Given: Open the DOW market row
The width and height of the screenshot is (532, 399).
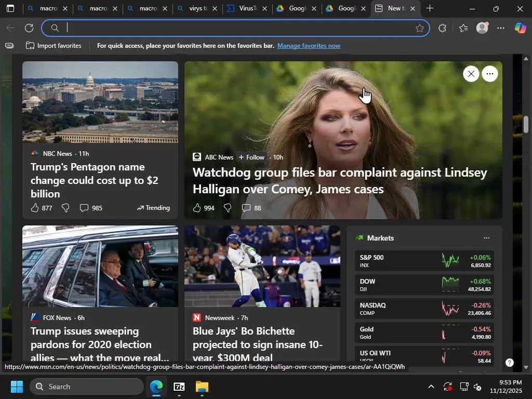Looking at the screenshot, I should [424, 285].
